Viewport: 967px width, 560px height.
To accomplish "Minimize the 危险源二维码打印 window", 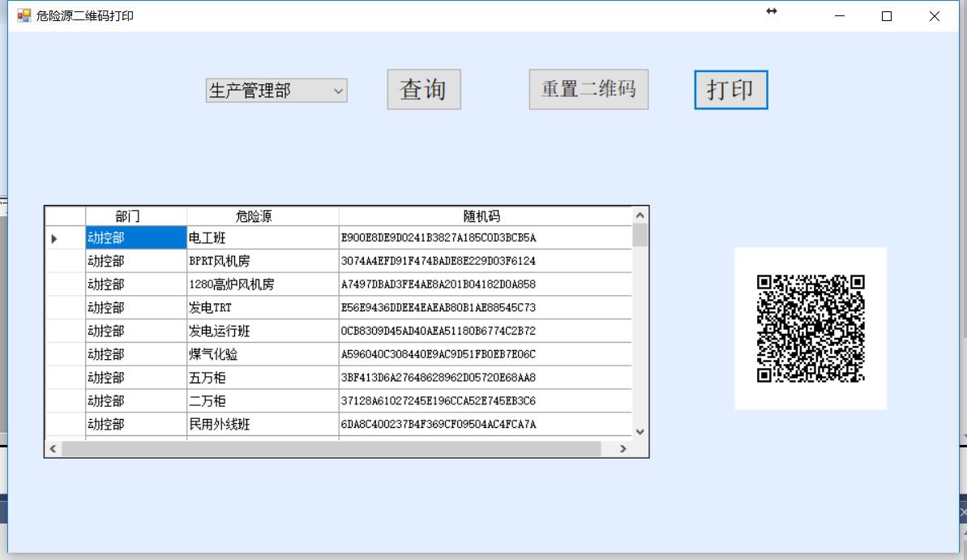I will (x=840, y=16).
